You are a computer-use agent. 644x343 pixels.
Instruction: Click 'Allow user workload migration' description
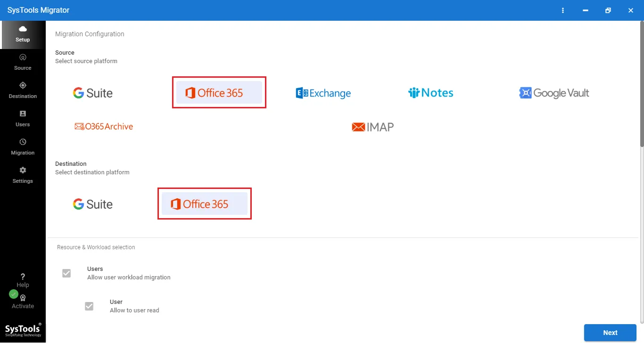point(129,277)
